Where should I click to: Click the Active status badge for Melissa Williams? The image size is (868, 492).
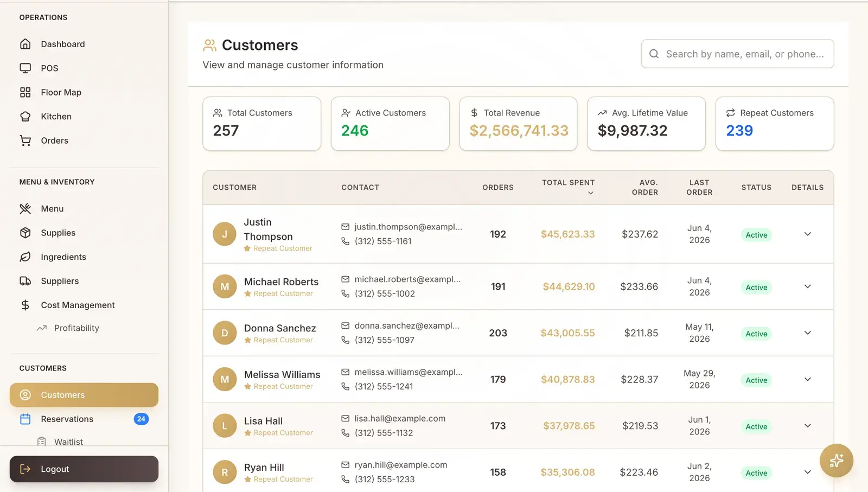(x=756, y=380)
